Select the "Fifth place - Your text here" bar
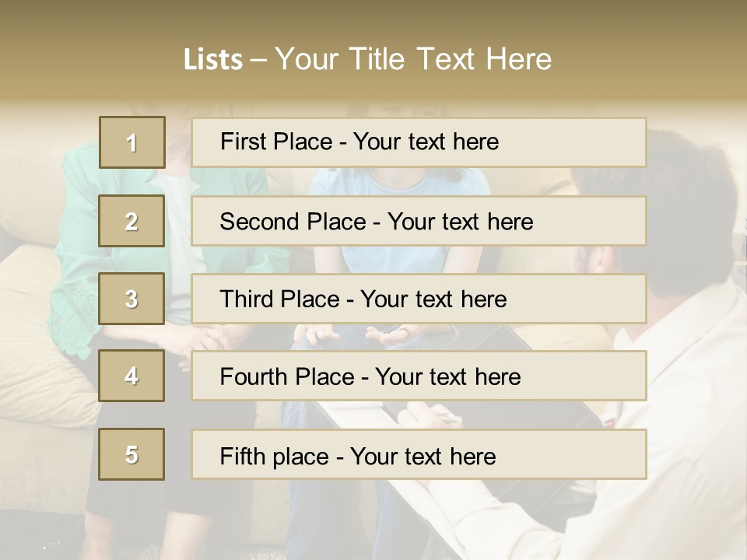 click(x=419, y=455)
